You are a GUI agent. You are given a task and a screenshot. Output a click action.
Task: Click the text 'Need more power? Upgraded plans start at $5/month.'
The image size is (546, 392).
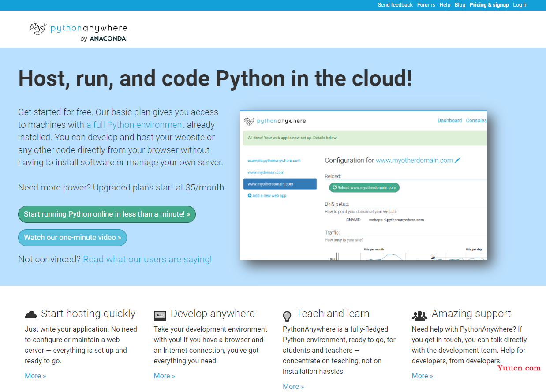[122, 187]
